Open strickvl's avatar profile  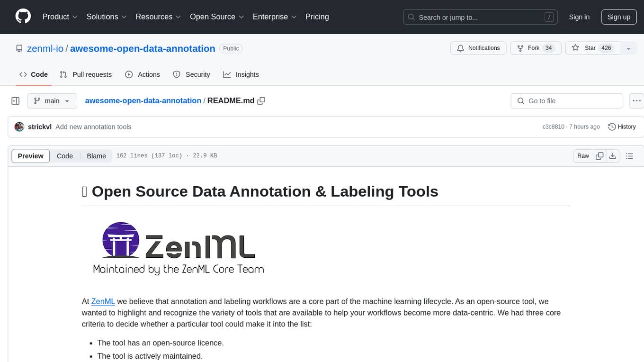point(19,127)
